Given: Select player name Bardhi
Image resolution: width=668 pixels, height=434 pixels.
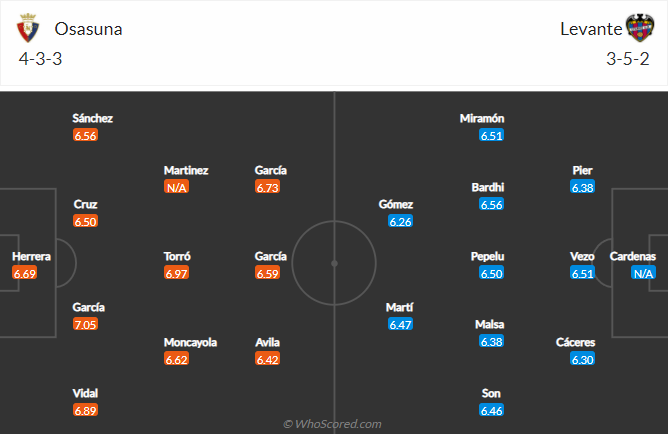Looking at the screenshot, I should pyautogui.click(x=488, y=187).
